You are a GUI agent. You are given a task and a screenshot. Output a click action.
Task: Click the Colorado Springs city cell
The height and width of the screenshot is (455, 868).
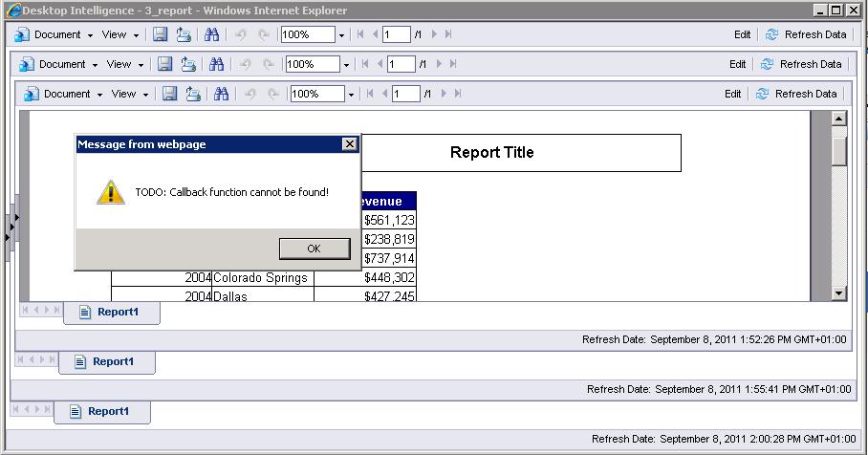[x=263, y=278]
